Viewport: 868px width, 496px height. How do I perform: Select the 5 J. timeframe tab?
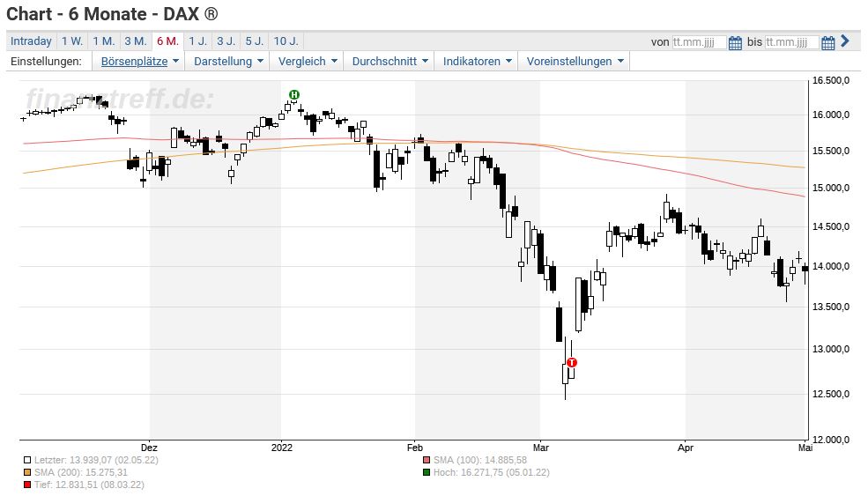pos(255,41)
